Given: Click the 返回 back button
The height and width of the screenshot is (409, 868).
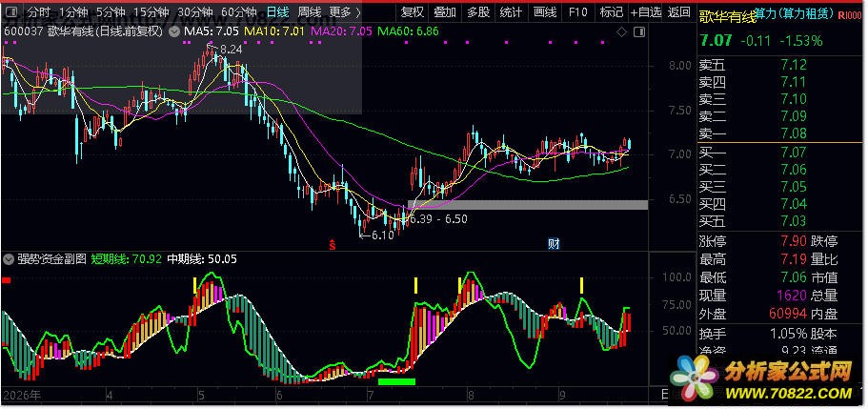Looking at the screenshot, I should (x=678, y=11).
